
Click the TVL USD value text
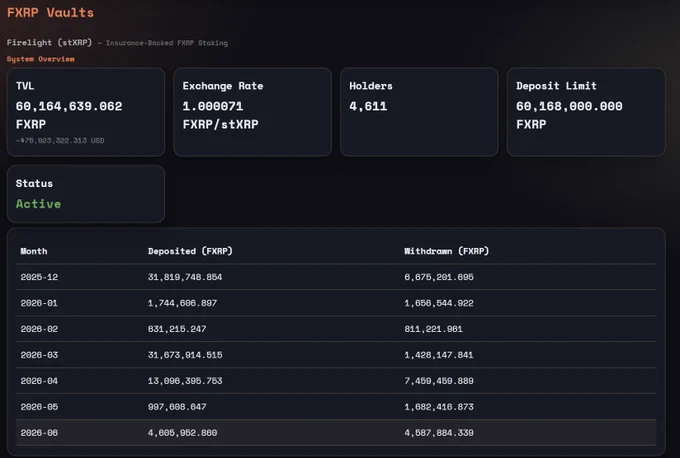(60, 141)
